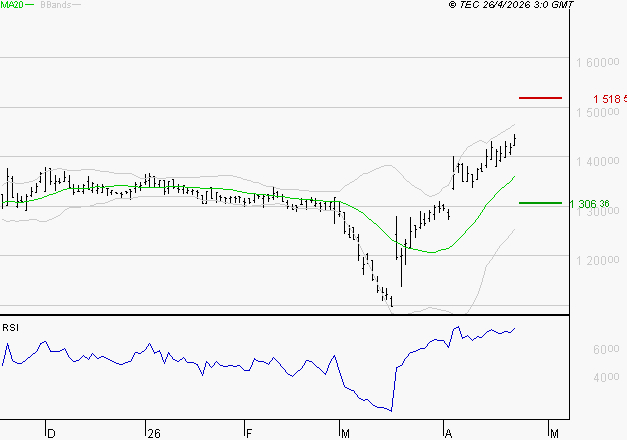Click the 1.20000 price axis label
This screenshot has height=440, width=627.
coord(598,260)
